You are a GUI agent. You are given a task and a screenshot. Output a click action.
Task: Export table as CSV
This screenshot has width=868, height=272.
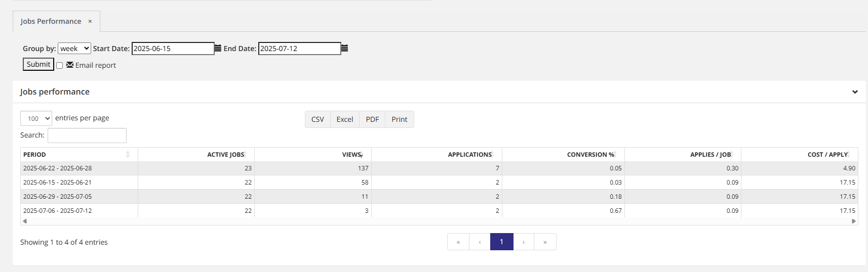click(318, 119)
